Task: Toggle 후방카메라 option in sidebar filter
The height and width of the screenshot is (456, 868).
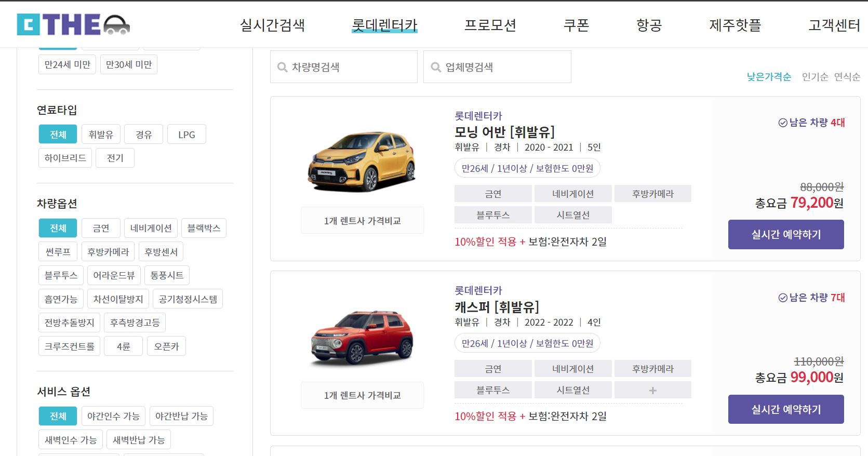Action: click(108, 252)
